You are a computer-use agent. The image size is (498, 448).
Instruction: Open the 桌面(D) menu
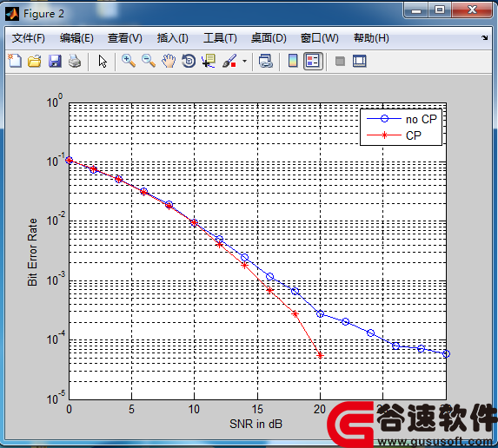(x=269, y=38)
